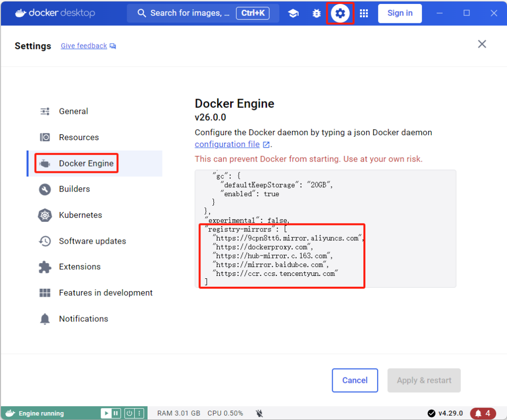Click the RAM 3.01 GB status

179,413
